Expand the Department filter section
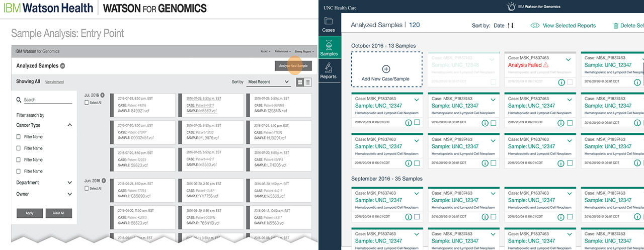The image size is (644, 250). point(69,183)
